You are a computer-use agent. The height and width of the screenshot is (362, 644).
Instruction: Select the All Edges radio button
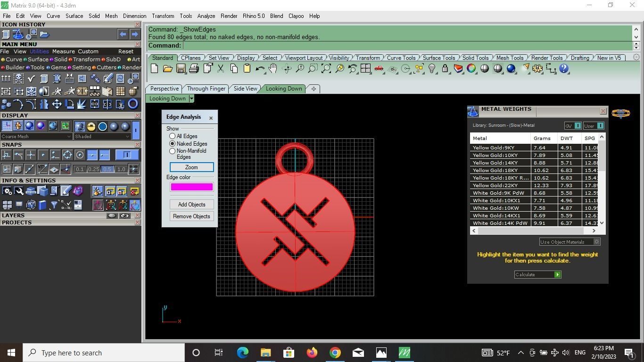click(172, 136)
